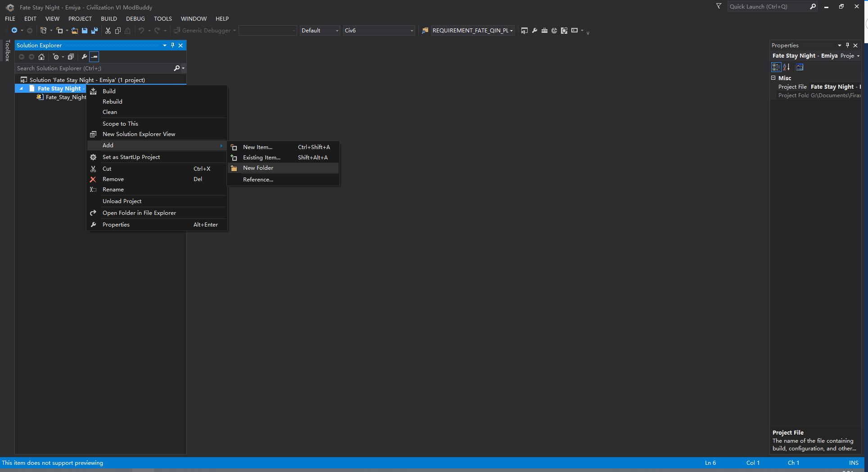
Task: Choose Existing Item... from Add submenu
Action: [x=284, y=158]
